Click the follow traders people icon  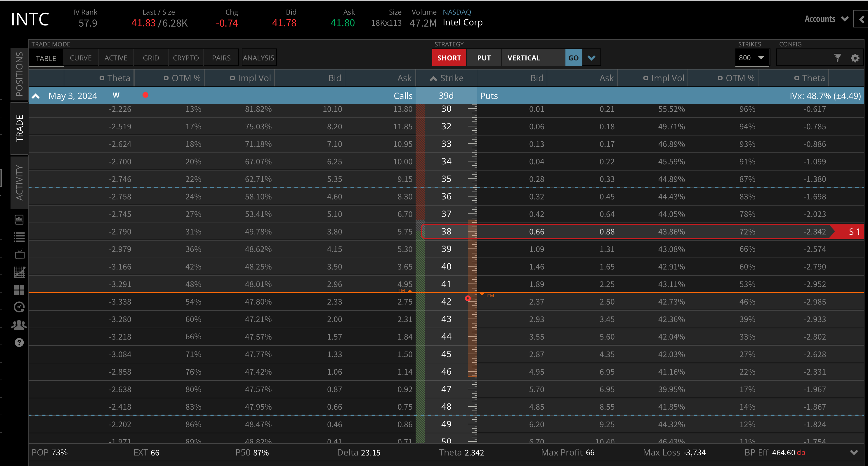[x=19, y=325]
